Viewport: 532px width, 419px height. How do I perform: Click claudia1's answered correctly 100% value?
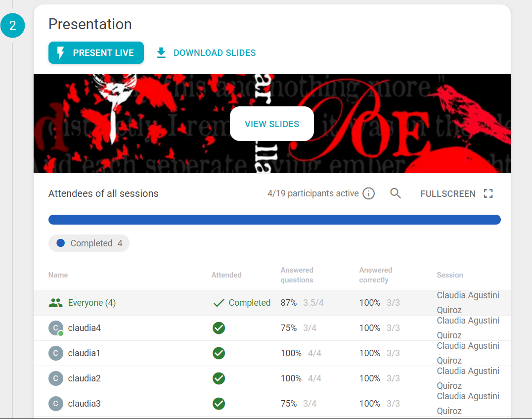click(370, 353)
